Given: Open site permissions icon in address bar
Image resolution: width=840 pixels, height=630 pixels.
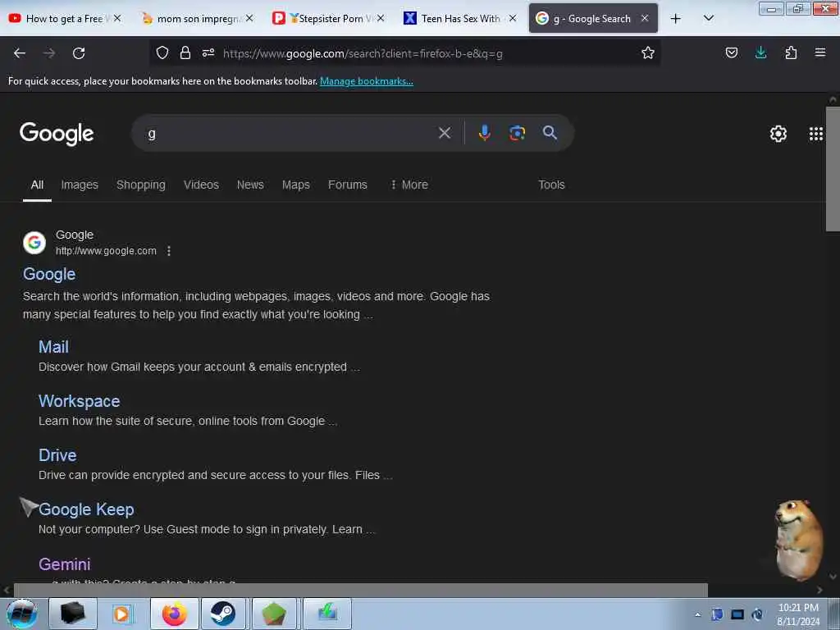Looking at the screenshot, I should pyautogui.click(x=208, y=52).
